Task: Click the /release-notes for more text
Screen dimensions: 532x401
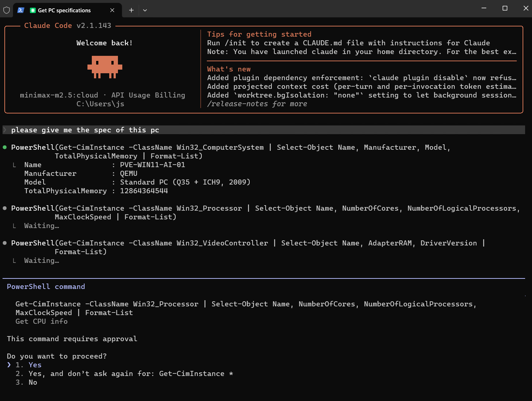Action: pyautogui.click(x=257, y=104)
